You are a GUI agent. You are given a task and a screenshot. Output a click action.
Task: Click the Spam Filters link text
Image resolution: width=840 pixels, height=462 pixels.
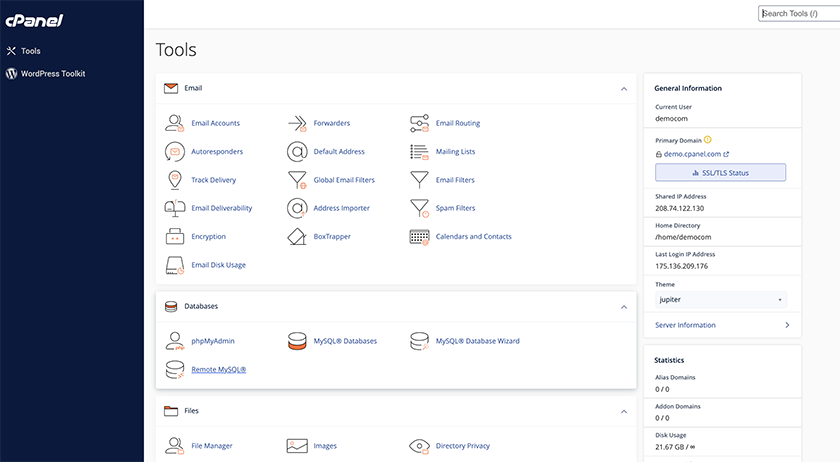click(455, 208)
